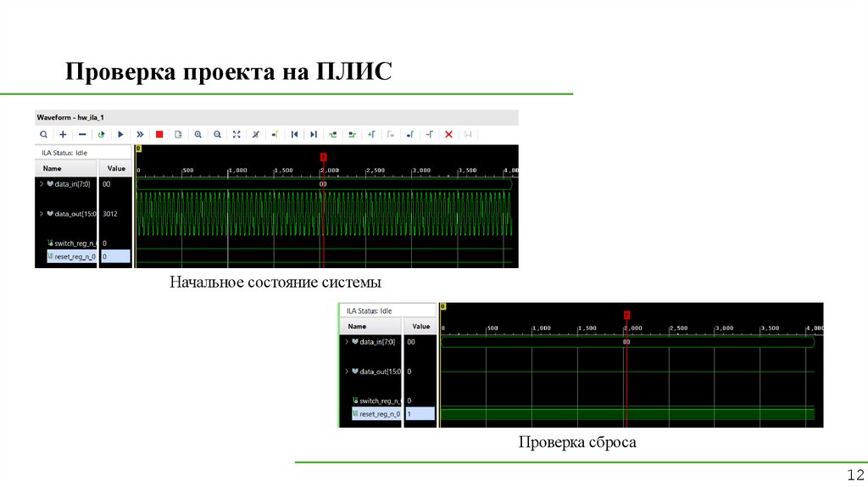Select data_in[7:0] signal in lower waveform
Screen dimensions: 868x487
point(377,342)
